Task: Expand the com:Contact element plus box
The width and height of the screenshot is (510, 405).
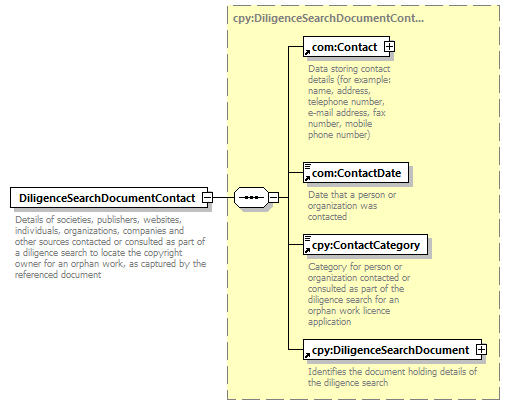Action: pos(389,47)
